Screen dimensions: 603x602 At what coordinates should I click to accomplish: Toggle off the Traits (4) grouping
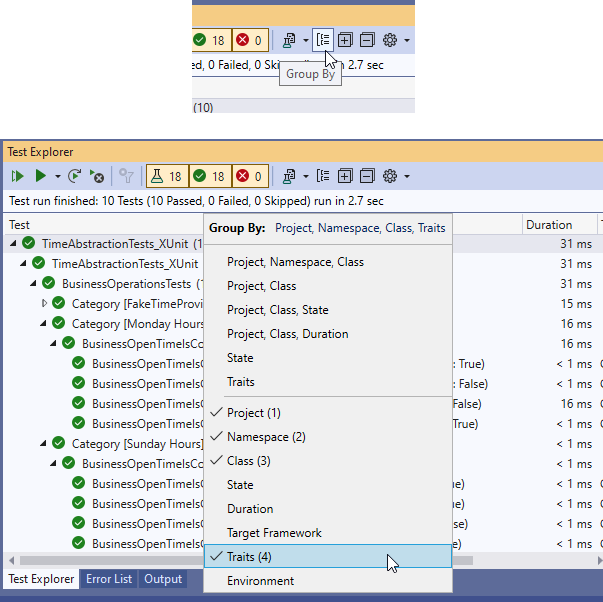click(249, 556)
